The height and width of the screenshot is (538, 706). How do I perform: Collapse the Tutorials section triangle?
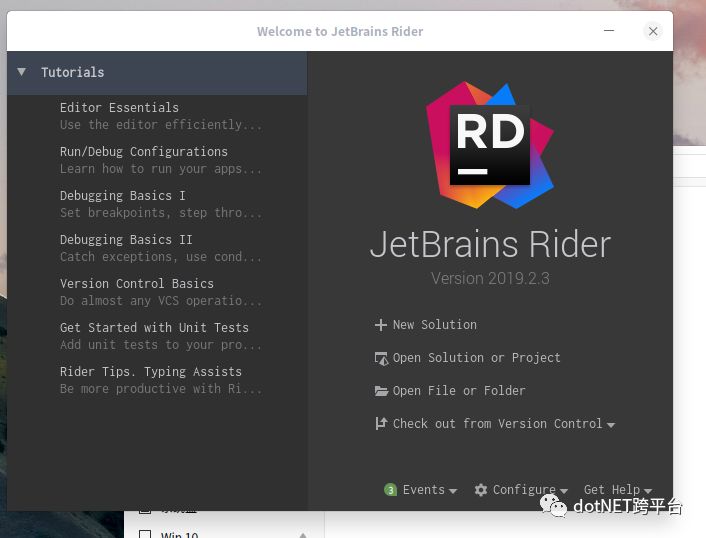pos(21,72)
